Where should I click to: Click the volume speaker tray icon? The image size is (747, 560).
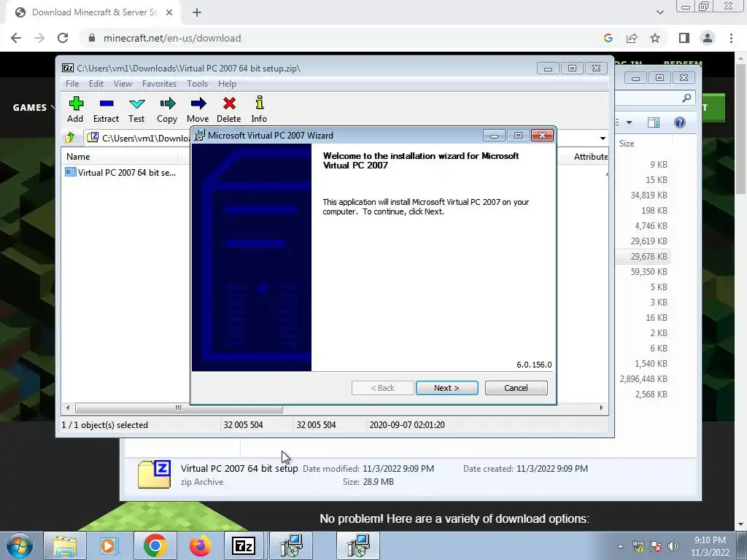(x=673, y=546)
